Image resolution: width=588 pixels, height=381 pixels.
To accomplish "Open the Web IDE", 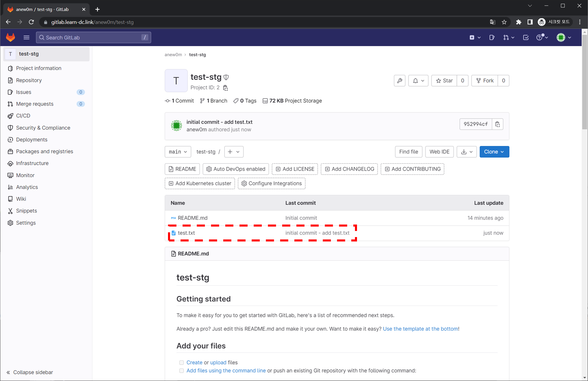I will point(439,152).
